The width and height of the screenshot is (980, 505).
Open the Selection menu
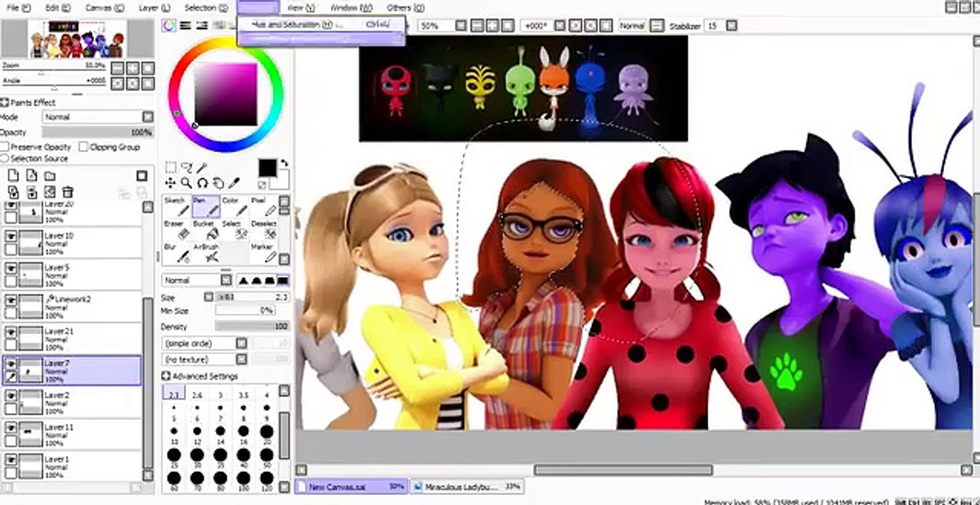[x=206, y=8]
